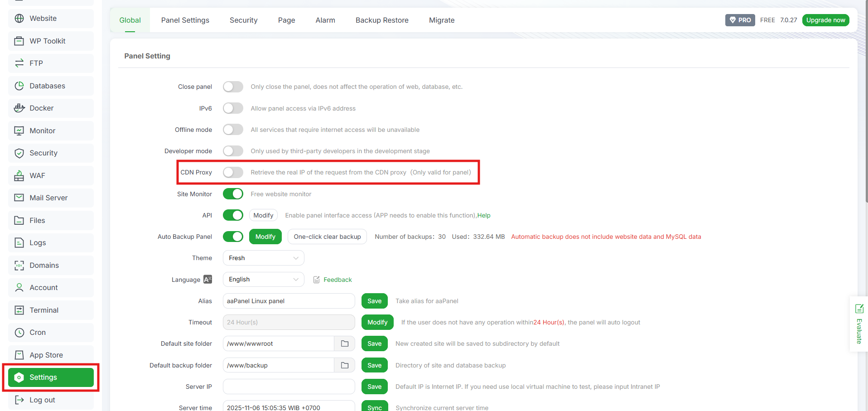This screenshot has height=411, width=868.
Task: Switch to the Panel Settings tab
Action: pos(185,20)
